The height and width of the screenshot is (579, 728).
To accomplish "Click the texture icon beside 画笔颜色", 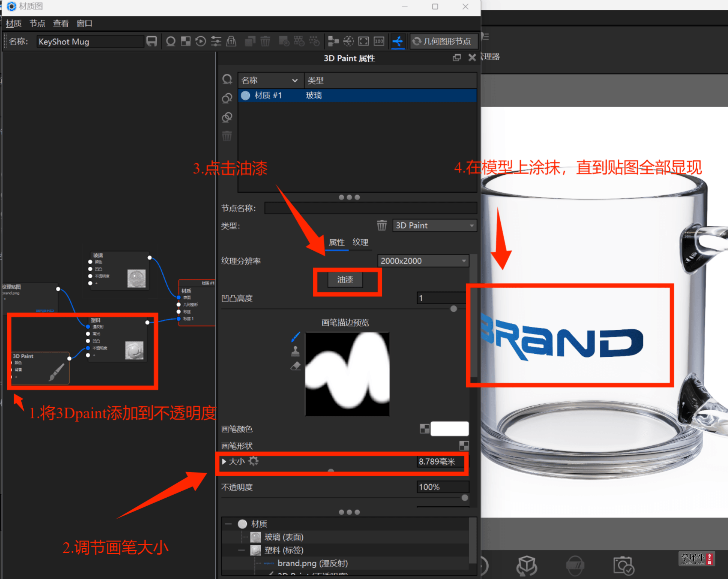I will (x=424, y=429).
